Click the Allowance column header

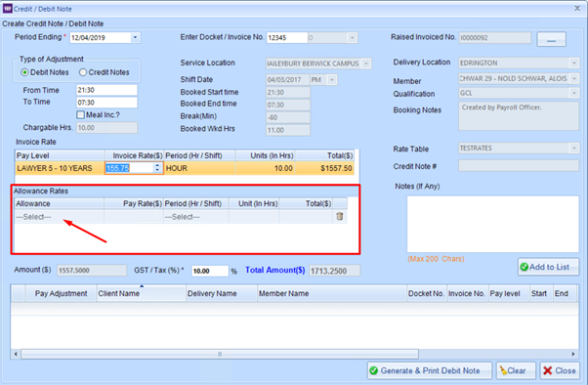click(60, 204)
